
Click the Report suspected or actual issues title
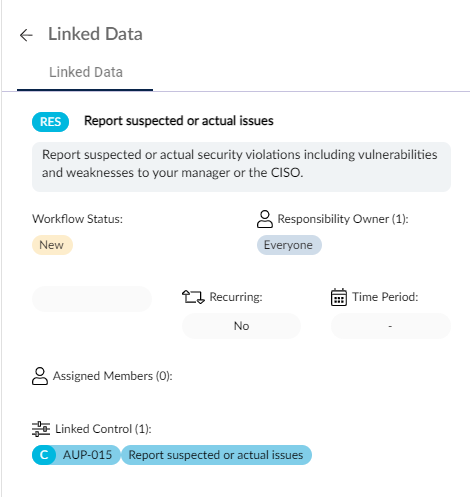179,121
